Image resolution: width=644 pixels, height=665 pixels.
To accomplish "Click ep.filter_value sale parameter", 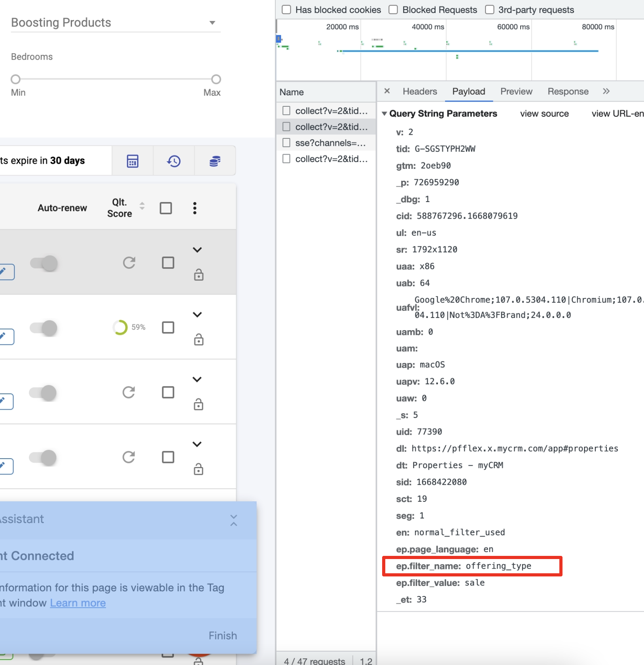I will (x=440, y=583).
